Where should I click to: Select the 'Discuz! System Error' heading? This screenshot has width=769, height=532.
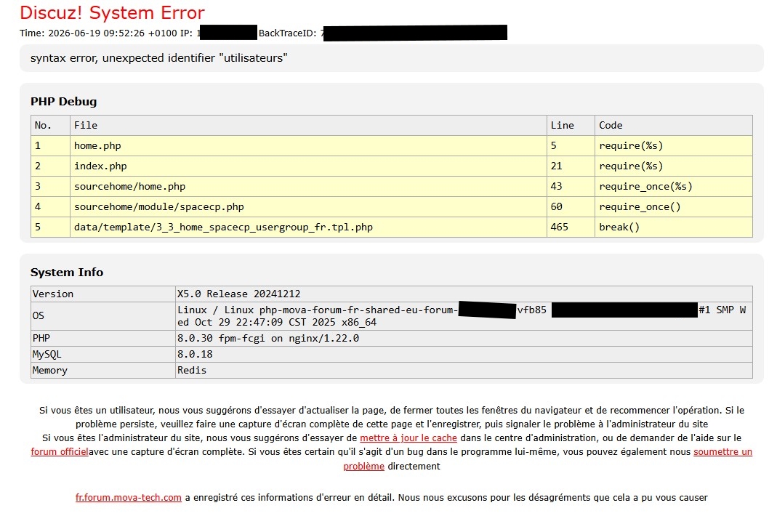(113, 13)
